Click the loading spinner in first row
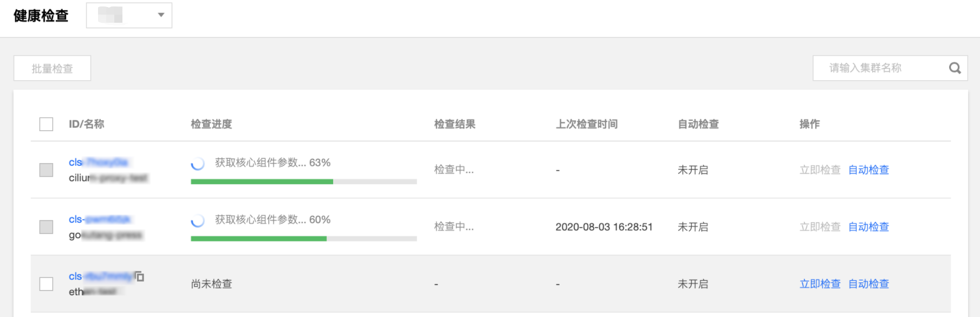 pyautogui.click(x=198, y=163)
